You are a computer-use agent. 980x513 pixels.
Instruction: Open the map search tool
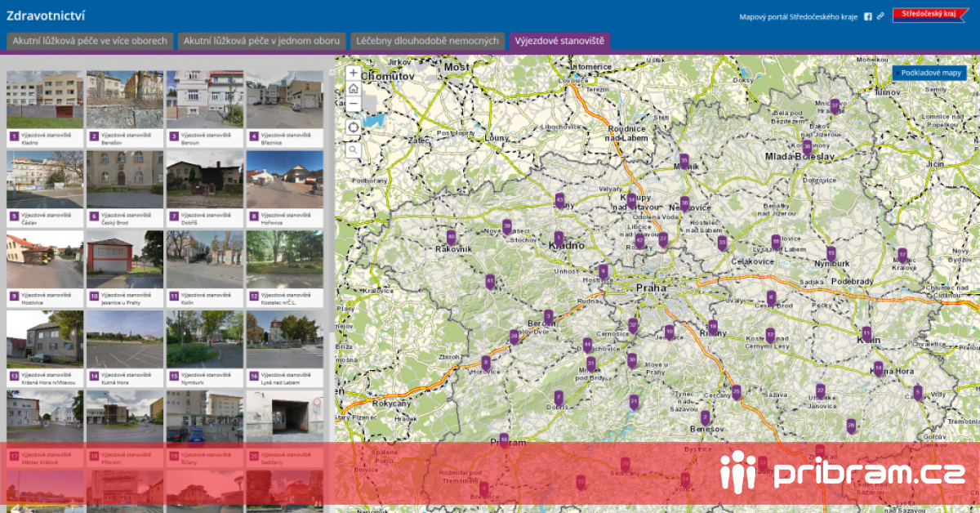click(353, 150)
